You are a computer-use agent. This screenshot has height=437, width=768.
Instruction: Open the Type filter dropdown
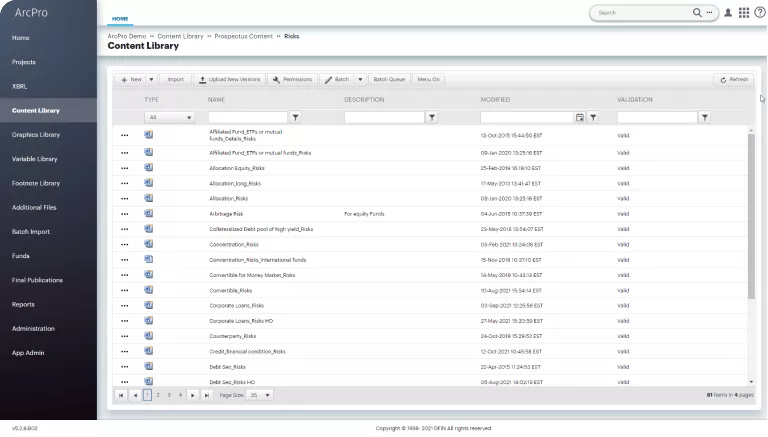(x=169, y=118)
